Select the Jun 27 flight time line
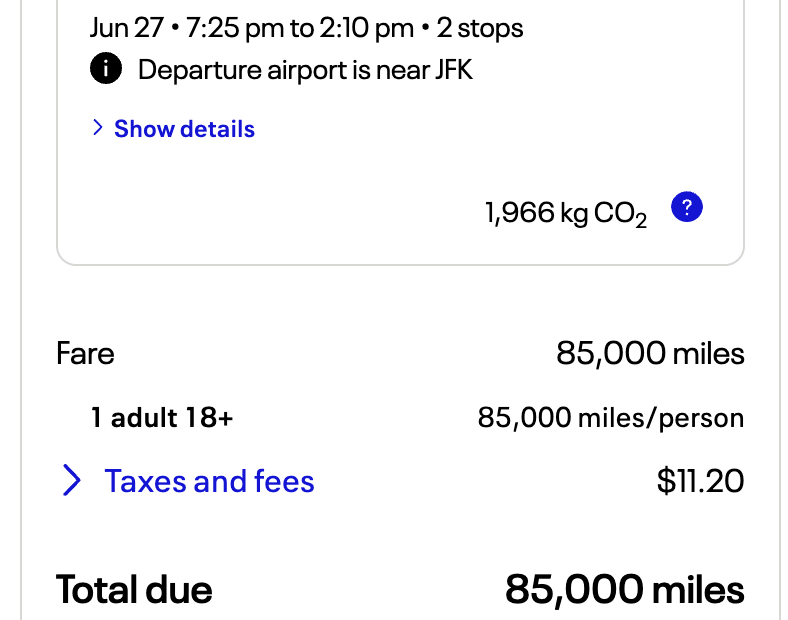The height and width of the screenshot is (620, 788). [x=306, y=28]
